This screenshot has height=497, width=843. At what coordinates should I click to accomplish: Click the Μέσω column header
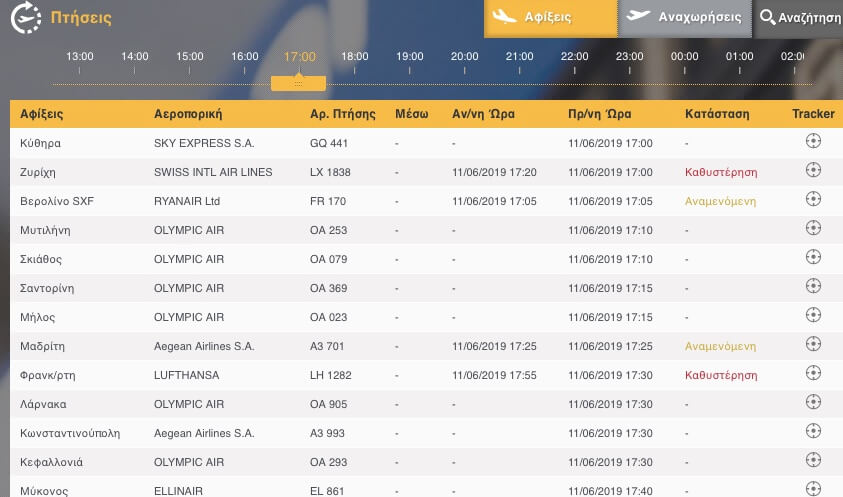[x=411, y=114]
